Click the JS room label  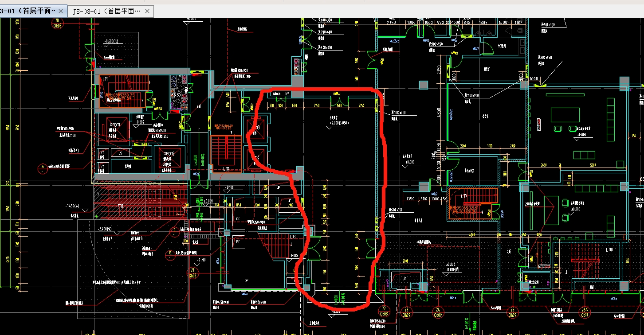click(x=120, y=153)
